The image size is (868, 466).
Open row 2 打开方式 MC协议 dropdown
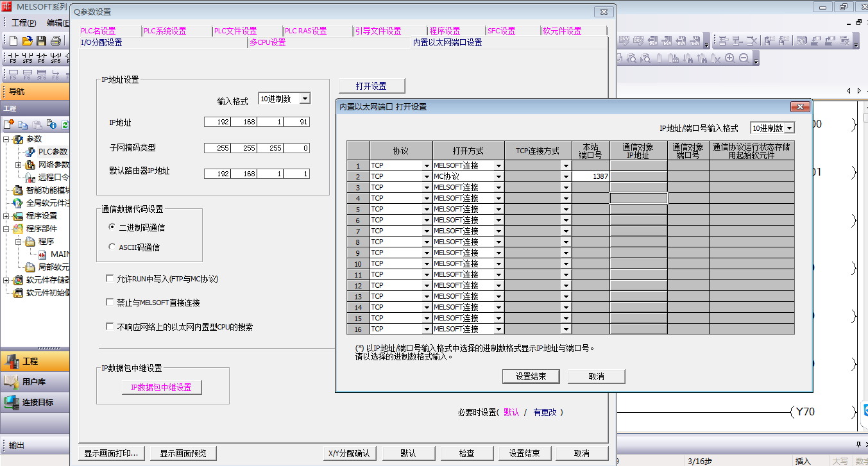pos(498,176)
